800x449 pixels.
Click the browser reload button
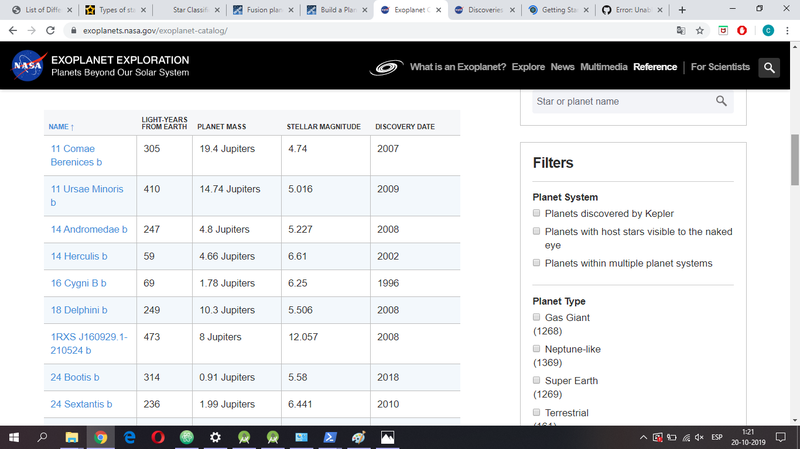coord(54,31)
